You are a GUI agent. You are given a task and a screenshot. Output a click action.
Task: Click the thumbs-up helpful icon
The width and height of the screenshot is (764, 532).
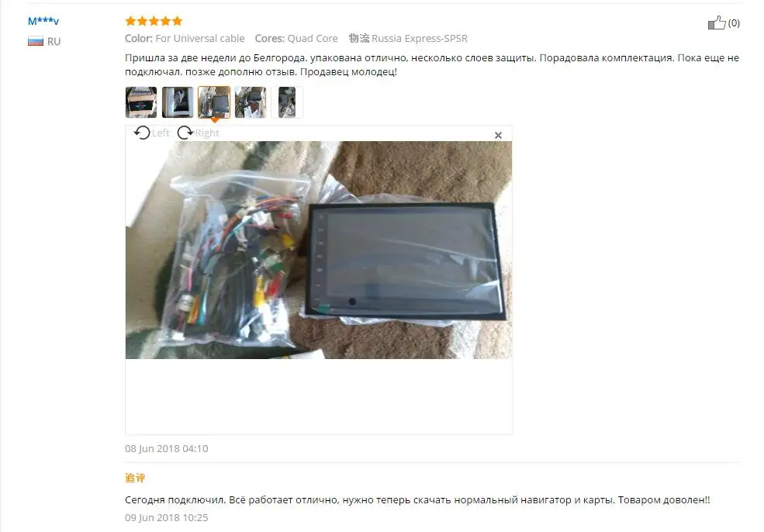click(x=717, y=22)
